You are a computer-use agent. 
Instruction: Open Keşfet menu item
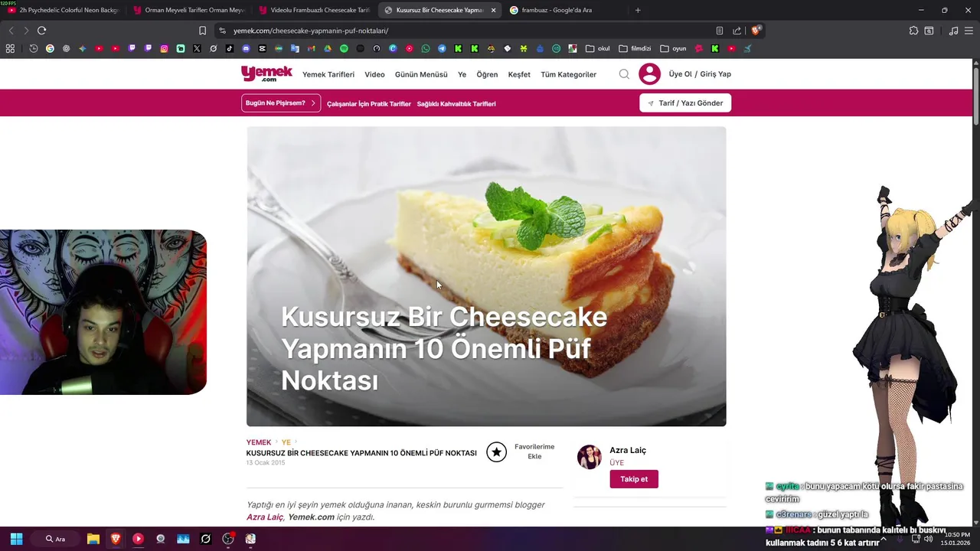pos(519,74)
